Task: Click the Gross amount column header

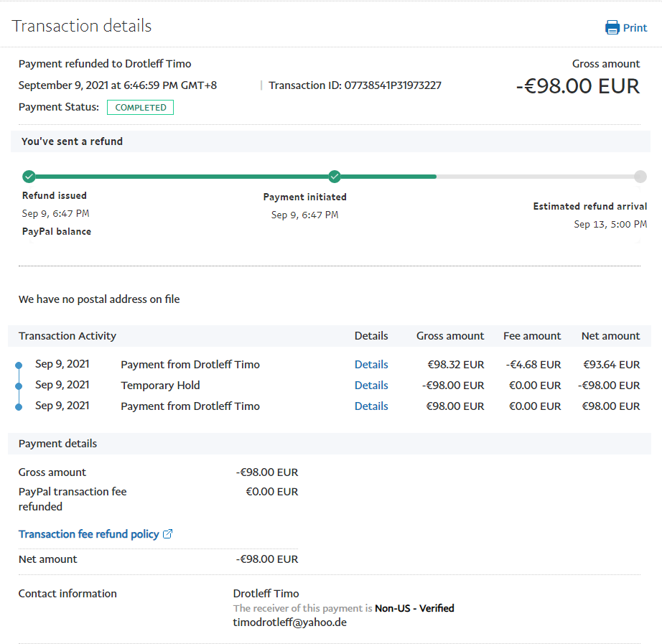Action: pyautogui.click(x=450, y=336)
